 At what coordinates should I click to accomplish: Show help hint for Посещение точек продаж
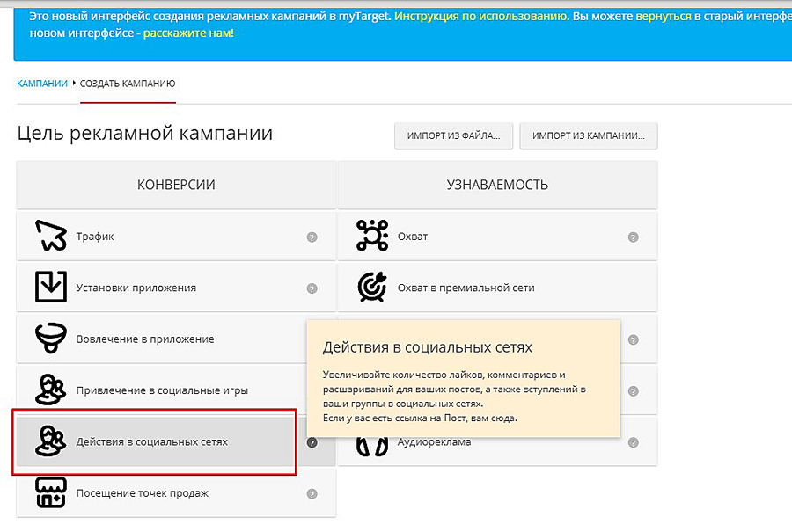[x=312, y=494]
